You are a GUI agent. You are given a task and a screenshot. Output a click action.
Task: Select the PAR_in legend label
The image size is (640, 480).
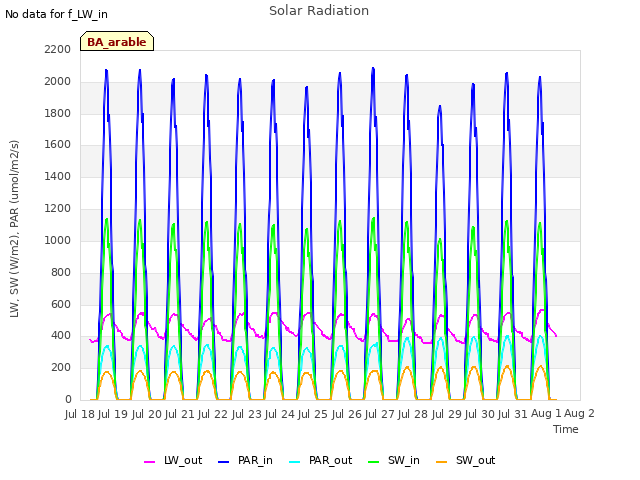(255, 460)
